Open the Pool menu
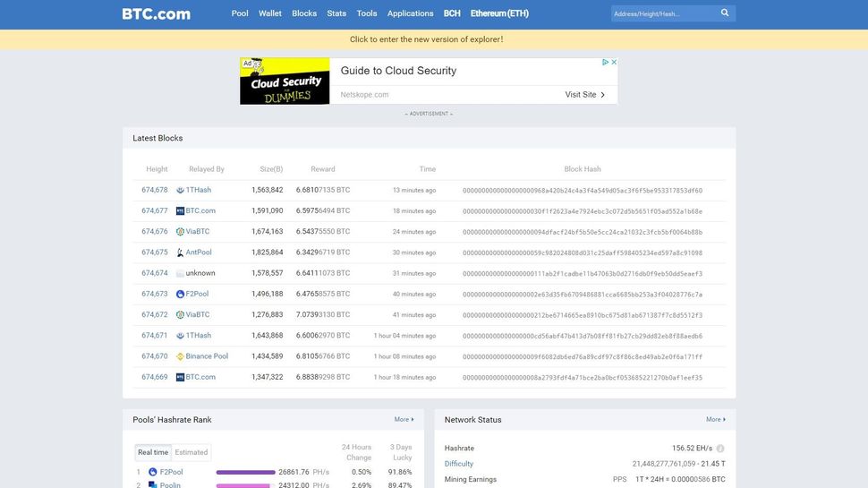Screen dimensions: 868x488 pos(240,13)
